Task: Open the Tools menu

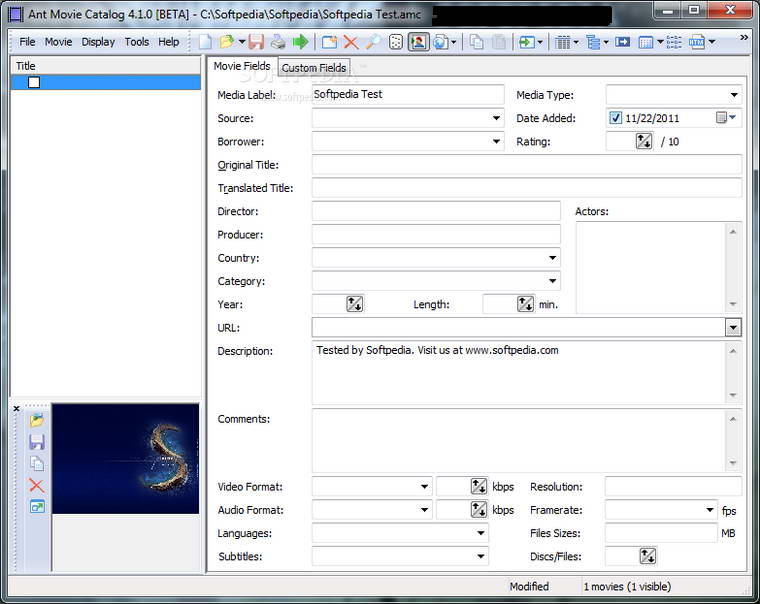Action: tap(137, 42)
